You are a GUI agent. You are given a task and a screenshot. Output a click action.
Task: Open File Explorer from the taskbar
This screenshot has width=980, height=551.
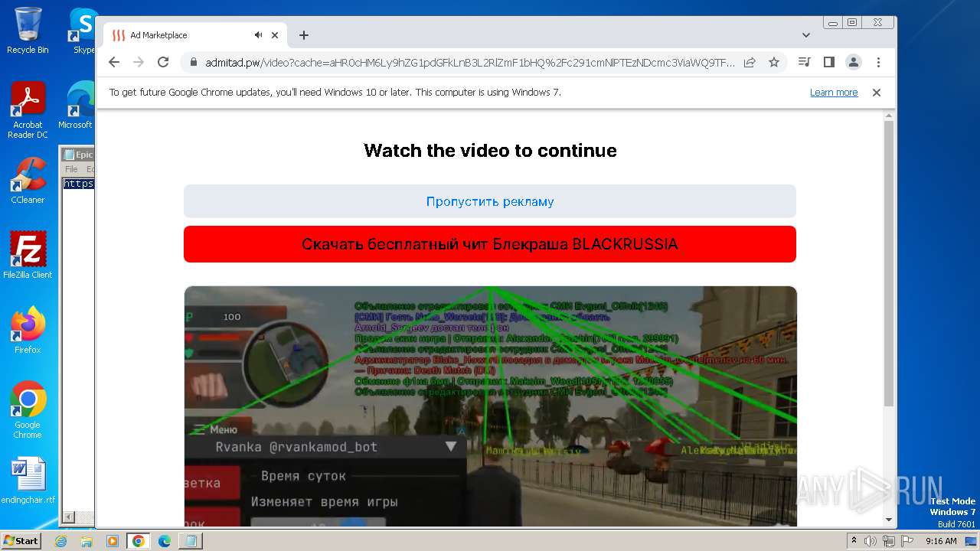pyautogui.click(x=87, y=541)
